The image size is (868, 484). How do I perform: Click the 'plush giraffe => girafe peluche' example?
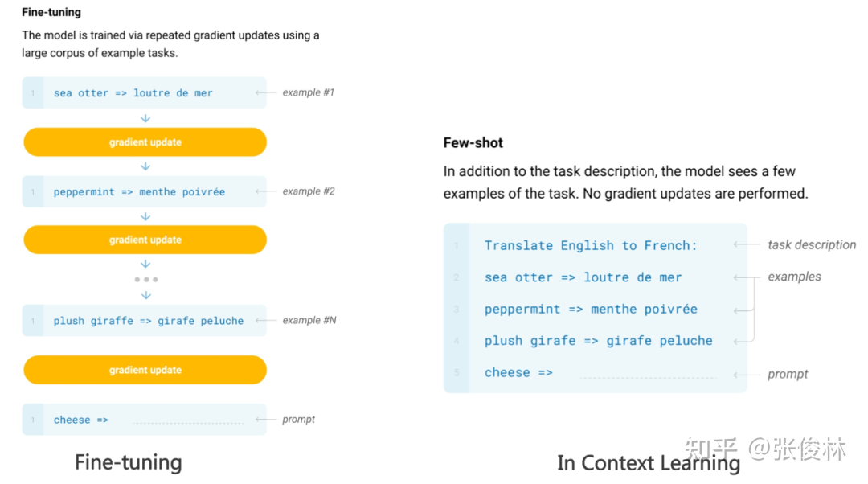pyautogui.click(x=149, y=321)
